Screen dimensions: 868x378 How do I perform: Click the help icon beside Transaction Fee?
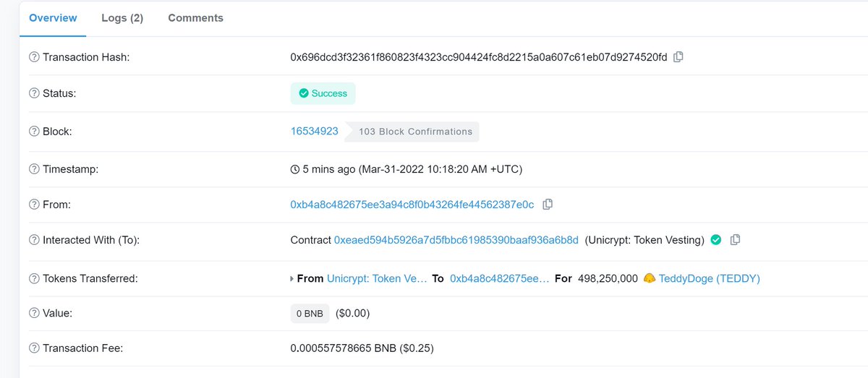pos(34,348)
